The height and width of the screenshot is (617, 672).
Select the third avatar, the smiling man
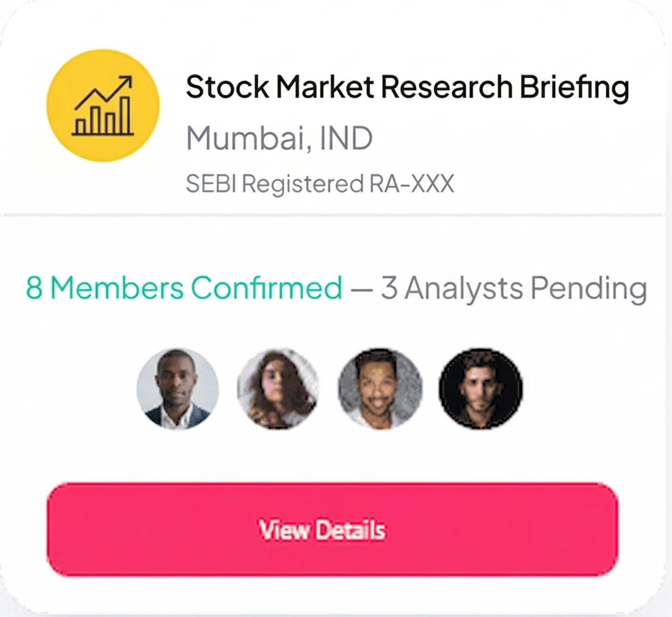point(380,388)
